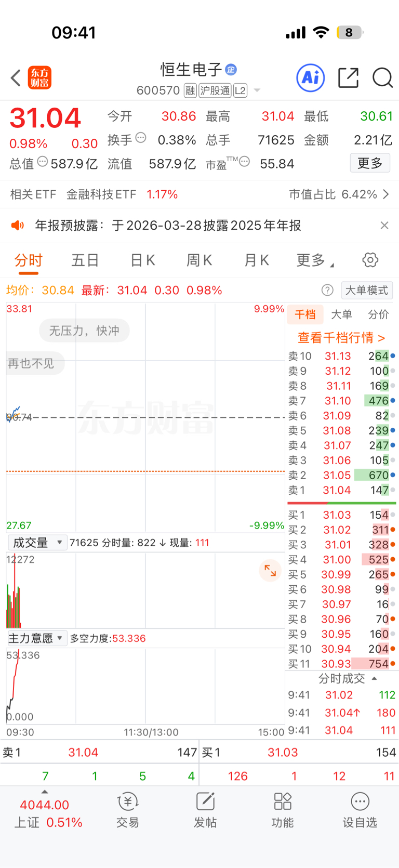The image size is (399, 868).
Task: Expand the chart fullscreen arrows icon
Action: pos(270,570)
